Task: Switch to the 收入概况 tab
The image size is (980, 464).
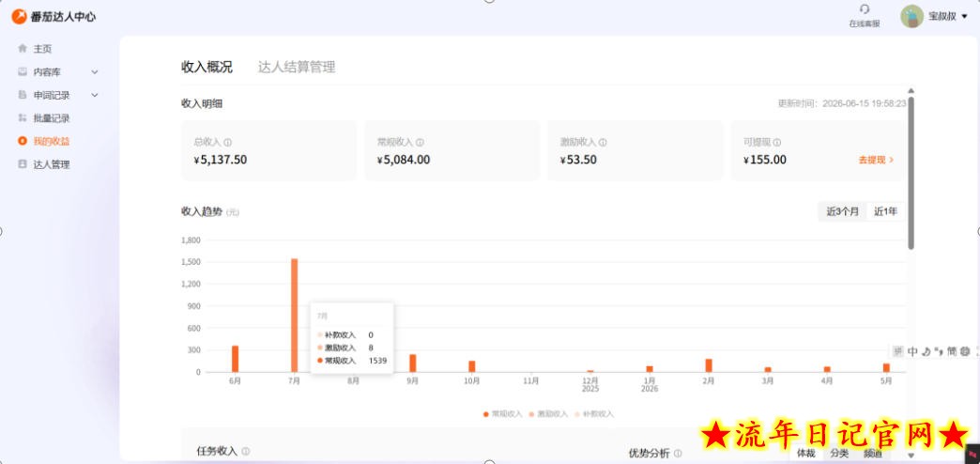Action: [207, 67]
